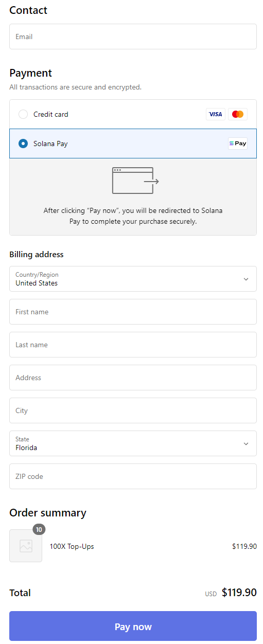
Task: Select the Solana Pay radio button
Action: tap(23, 144)
